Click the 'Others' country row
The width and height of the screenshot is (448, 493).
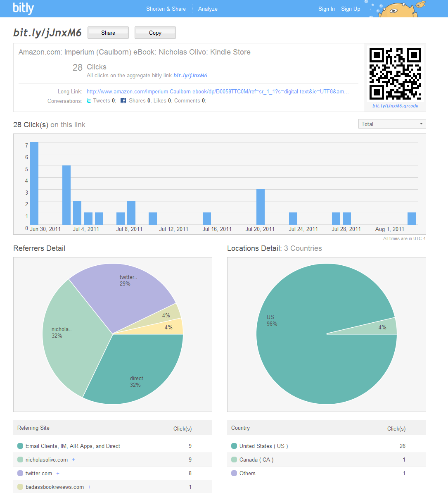click(327, 473)
